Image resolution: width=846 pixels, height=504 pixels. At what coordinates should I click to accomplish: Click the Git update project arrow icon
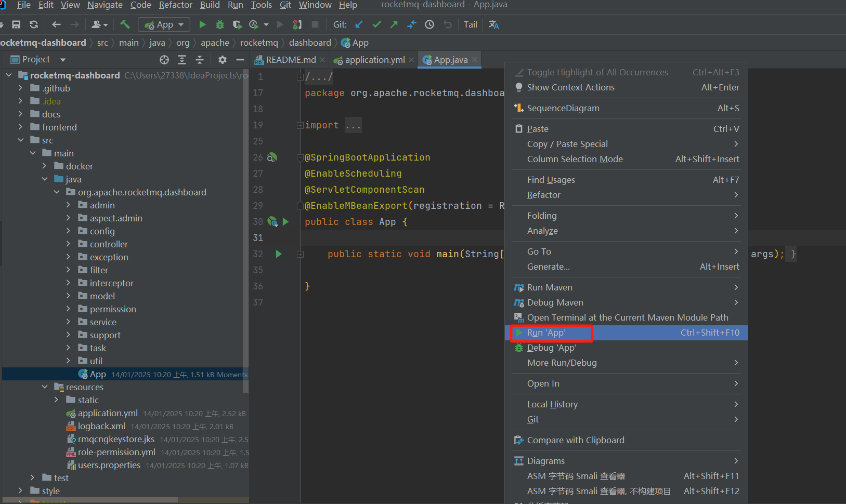(x=359, y=24)
